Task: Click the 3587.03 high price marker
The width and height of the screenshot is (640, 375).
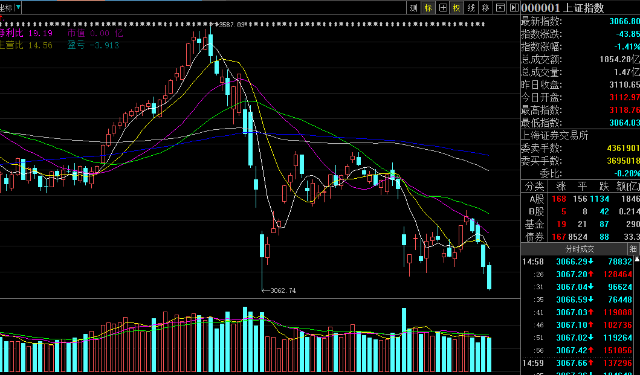Action: (230, 24)
